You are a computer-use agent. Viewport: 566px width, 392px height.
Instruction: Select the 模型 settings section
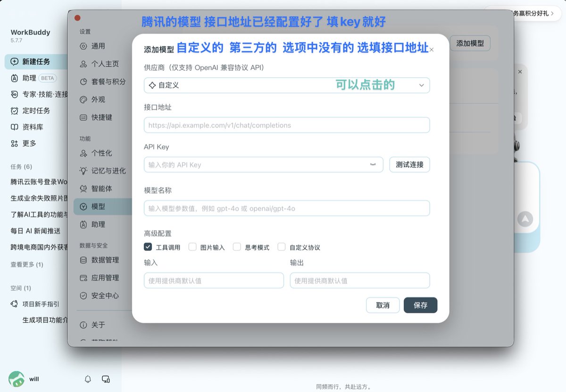coord(103,206)
